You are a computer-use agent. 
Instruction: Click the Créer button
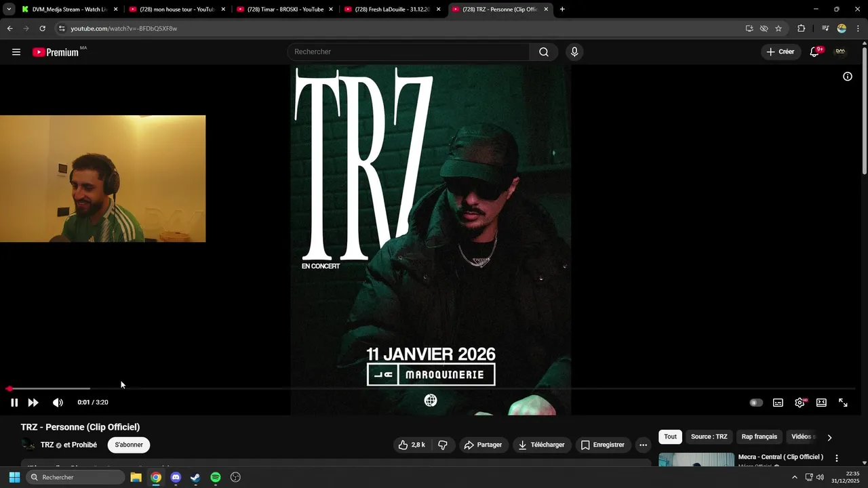coord(781,52)
